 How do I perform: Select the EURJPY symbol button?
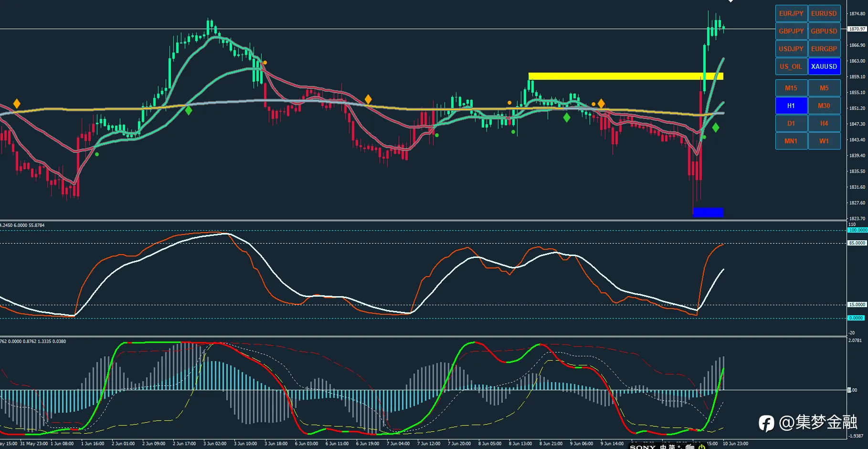pos(791,13)
